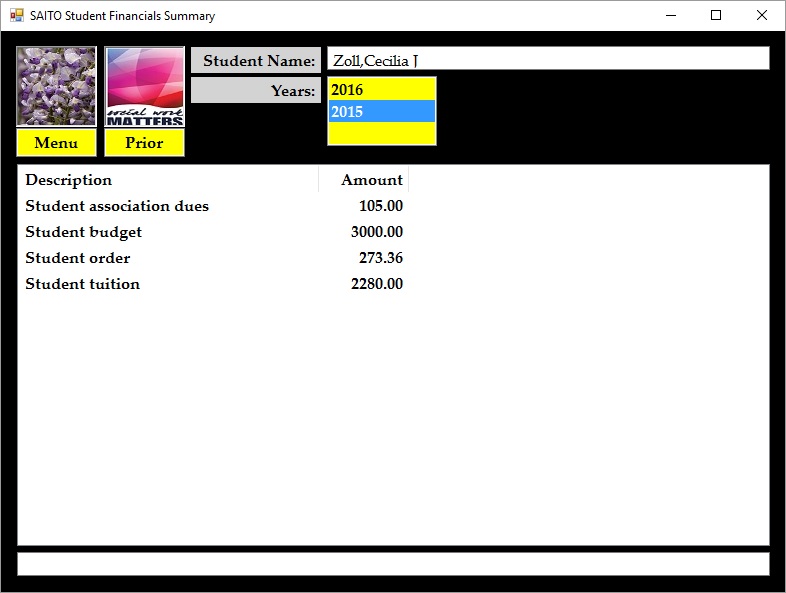This screenshot has width=786, height=593.
Task: Select the Student order row
Action: [78, 258]
